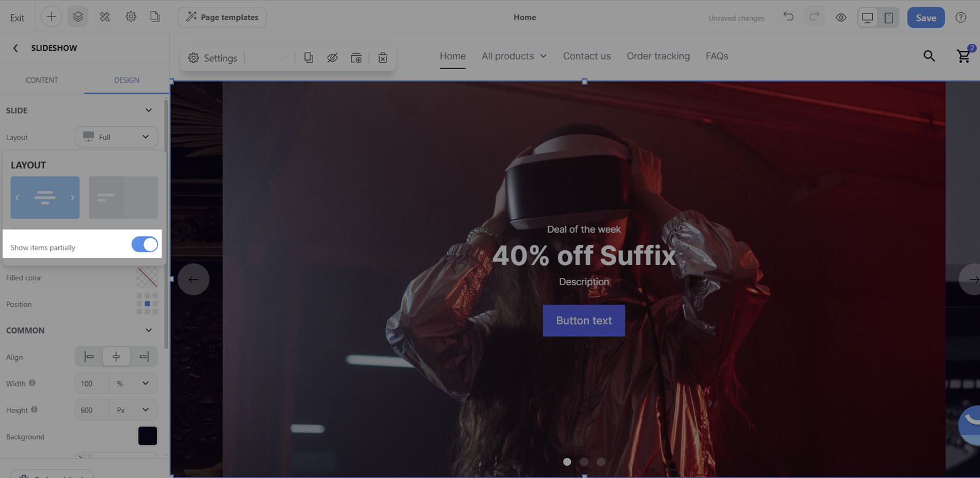Viewport: 980px width, 478px height.
Task: Click the Exit button
Action: pos(17,18)
